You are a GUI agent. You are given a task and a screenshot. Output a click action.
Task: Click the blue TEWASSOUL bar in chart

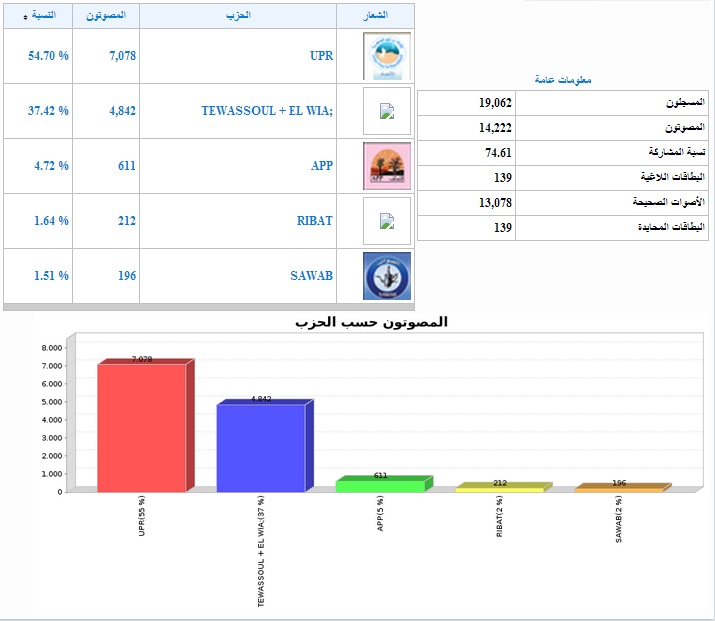[260, 448]
